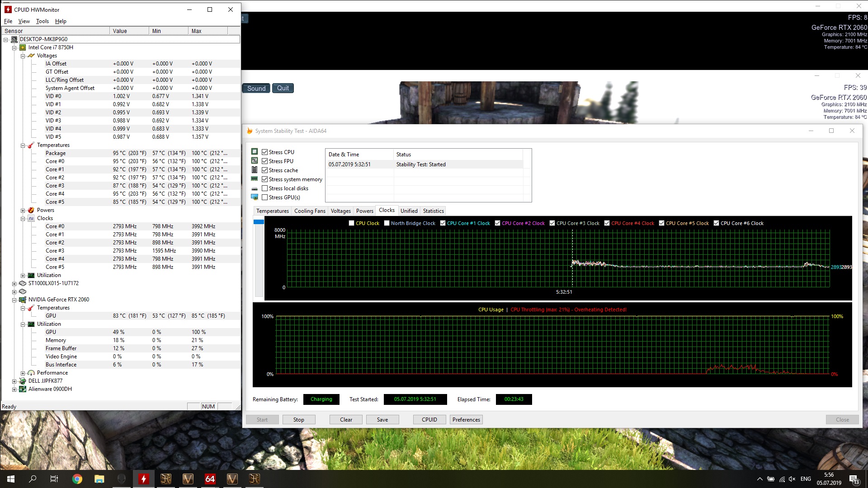Click the Stress GPU(s) monitor icon
Viewport: 868px width, 488px height.
255,197
